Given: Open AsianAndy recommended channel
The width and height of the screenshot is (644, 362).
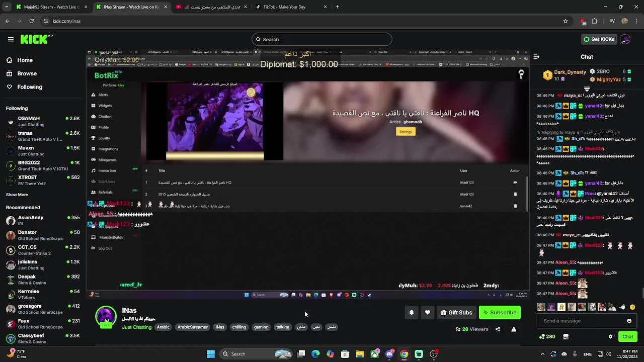Looking at the screenshot, I should (x=42, y=220).
